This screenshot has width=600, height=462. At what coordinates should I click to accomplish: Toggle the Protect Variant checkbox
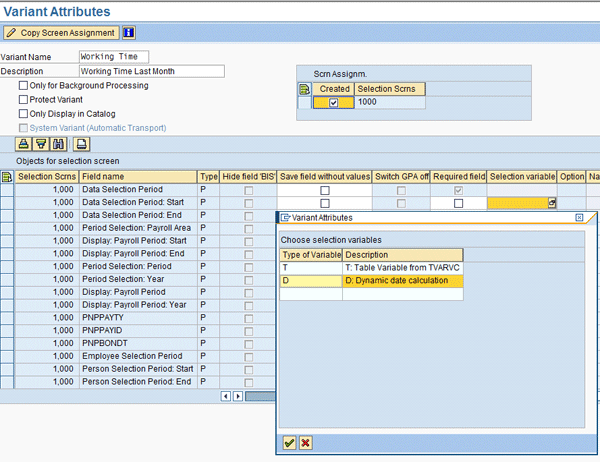coord(23,100)
